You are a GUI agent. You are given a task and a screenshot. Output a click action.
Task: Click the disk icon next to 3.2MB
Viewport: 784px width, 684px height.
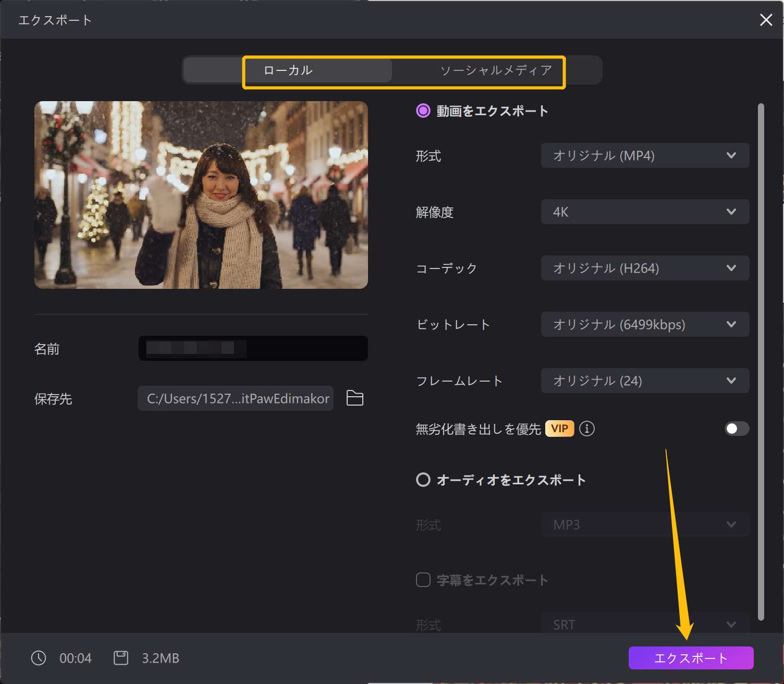pyautogui.click(x=120, y=658)
